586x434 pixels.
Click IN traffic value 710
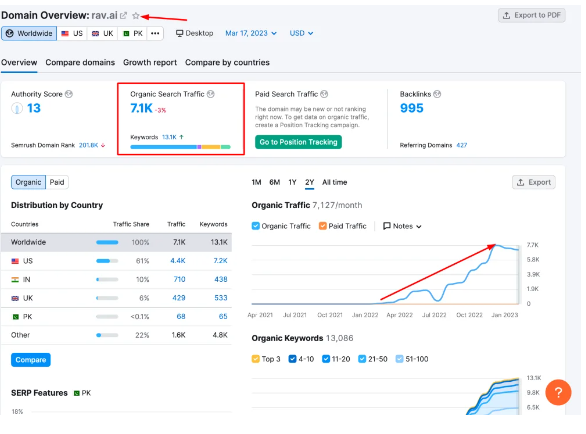tap(179, 280)
